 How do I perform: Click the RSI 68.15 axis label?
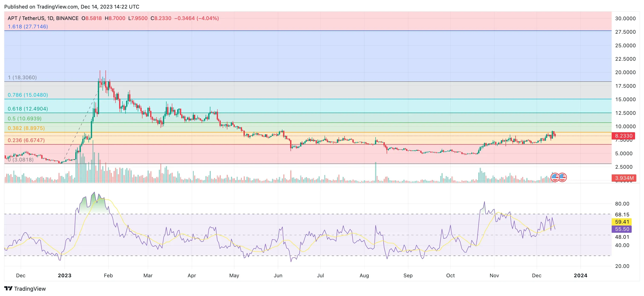coord(622,214)
